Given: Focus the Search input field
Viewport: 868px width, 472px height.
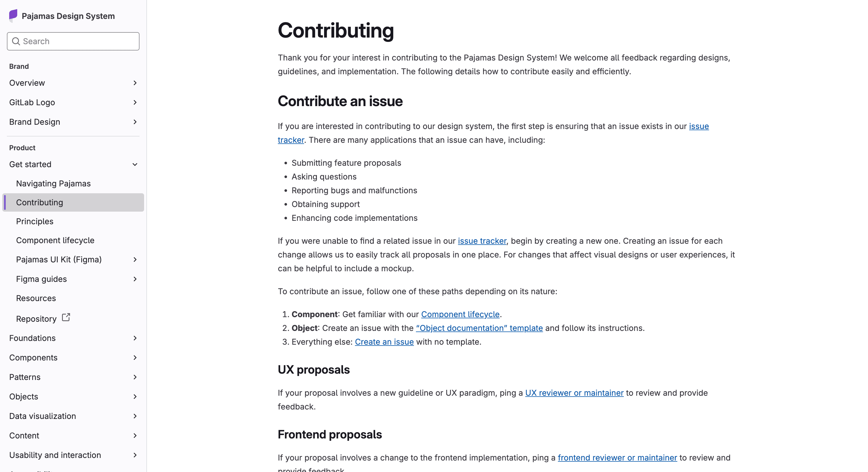Looking at the screenshot, I should pyautogui.click(x=73, y=41).
